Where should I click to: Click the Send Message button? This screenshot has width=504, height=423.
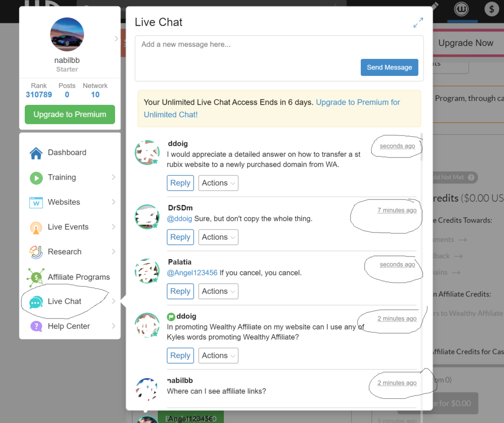(x=389, y=67)
